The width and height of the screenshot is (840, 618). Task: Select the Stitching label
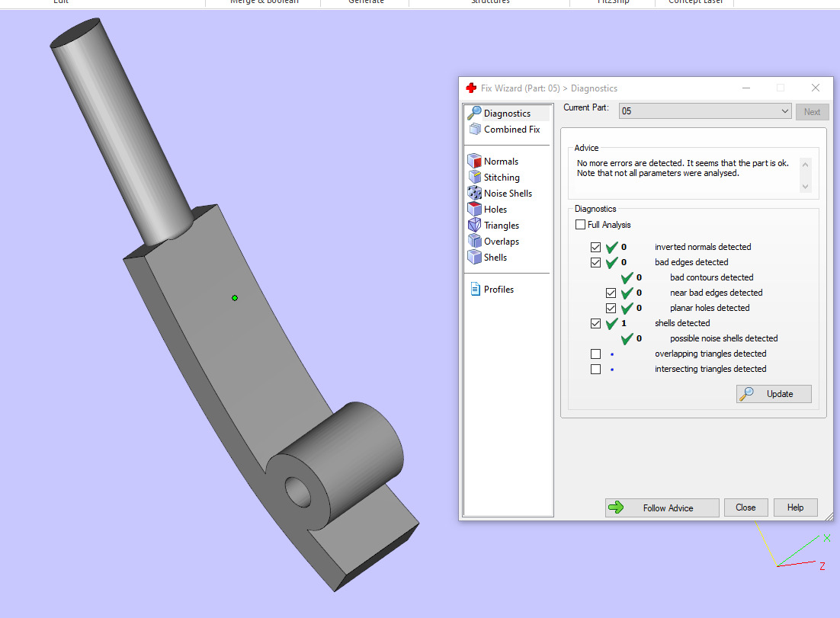tap(502, 178)
